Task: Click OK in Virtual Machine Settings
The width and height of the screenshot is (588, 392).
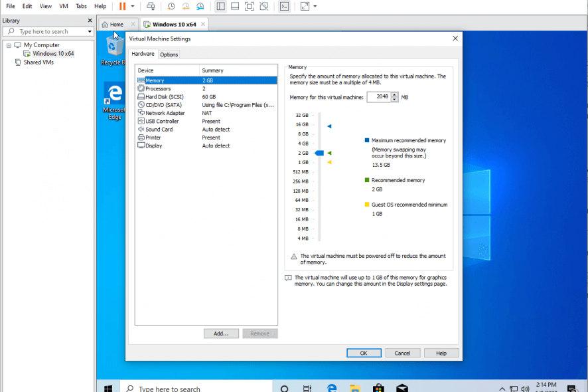Action: coord(364,353)
